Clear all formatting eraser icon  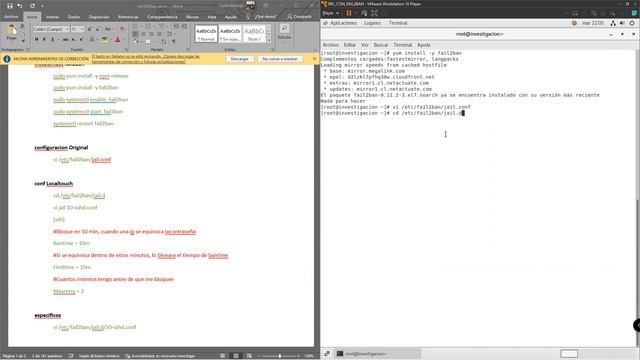pyautogui.click(x=122, y=29)
